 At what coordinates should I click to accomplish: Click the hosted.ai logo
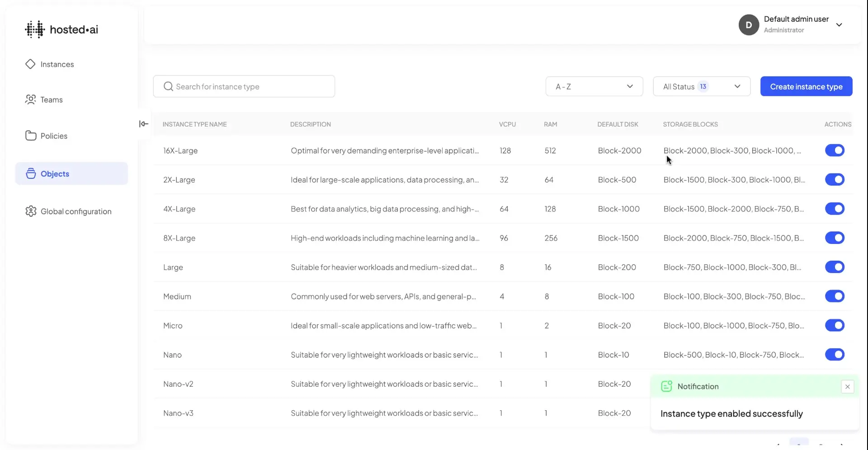point(61,29)
